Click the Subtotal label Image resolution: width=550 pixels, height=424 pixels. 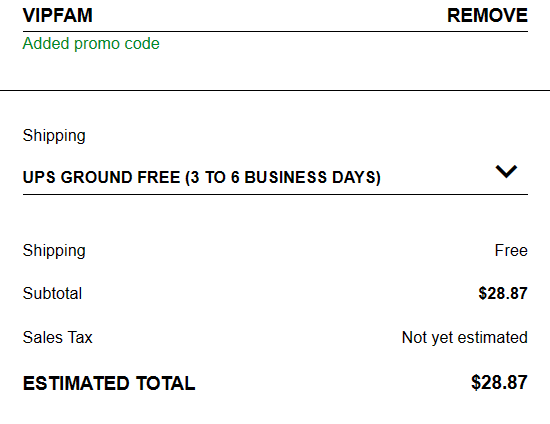(52, 293)
